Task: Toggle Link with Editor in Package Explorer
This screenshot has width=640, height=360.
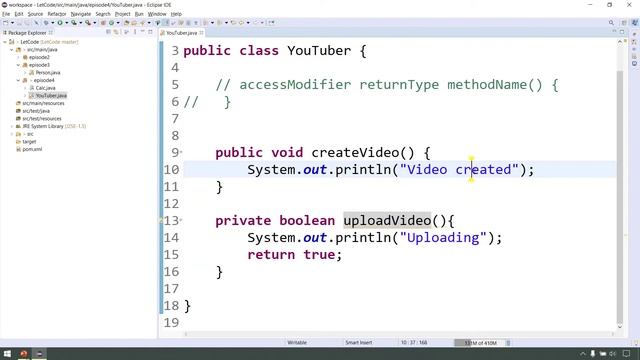Action: (116, 32)
